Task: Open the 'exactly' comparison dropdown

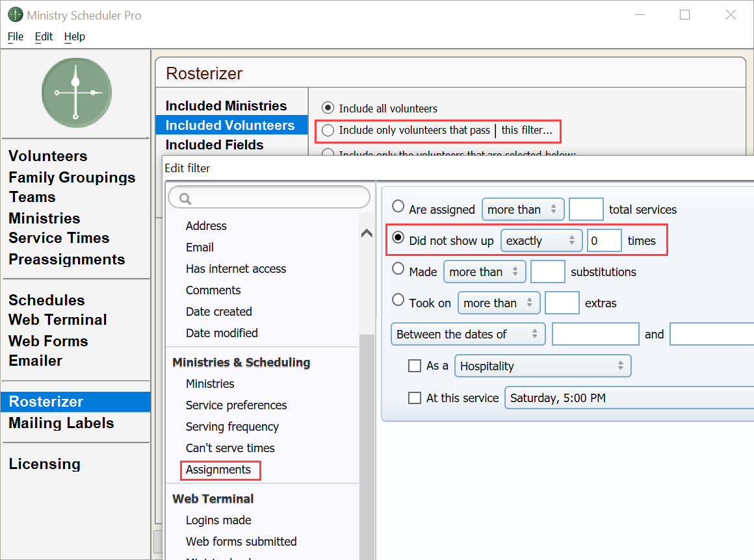Action: [x=541, y=241]
